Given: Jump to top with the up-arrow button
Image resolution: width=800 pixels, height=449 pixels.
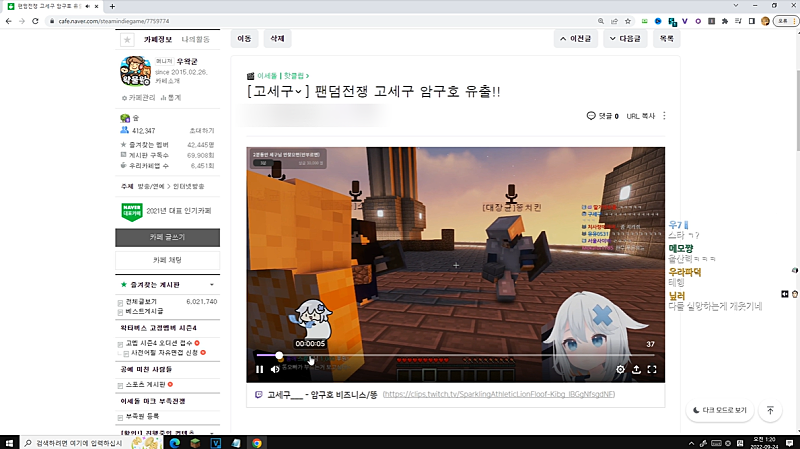Looking at the screenshot, I should 770,410.
